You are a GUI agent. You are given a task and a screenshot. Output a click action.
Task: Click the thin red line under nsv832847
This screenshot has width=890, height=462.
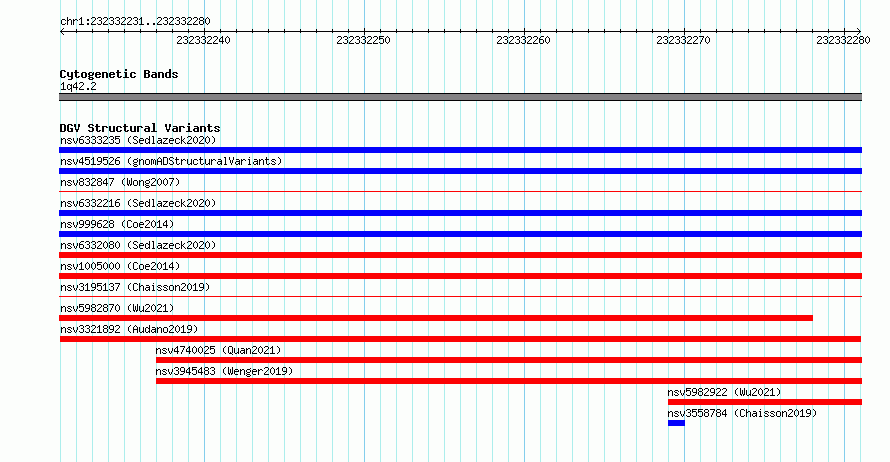(x=460, y=192)
